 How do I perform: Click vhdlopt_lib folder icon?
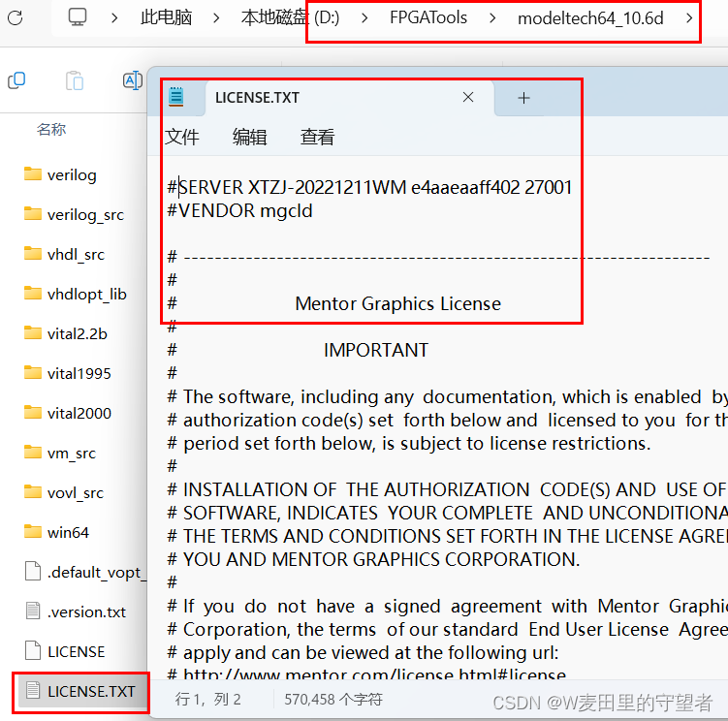(33, 293)
